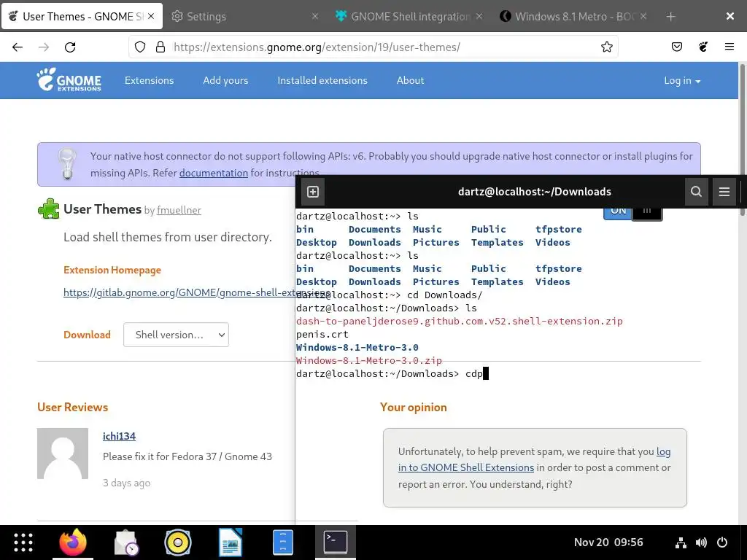The image size is (747, 560).
Task: Click 'penis.crt' file name in terminal
Action: point(322,334)
